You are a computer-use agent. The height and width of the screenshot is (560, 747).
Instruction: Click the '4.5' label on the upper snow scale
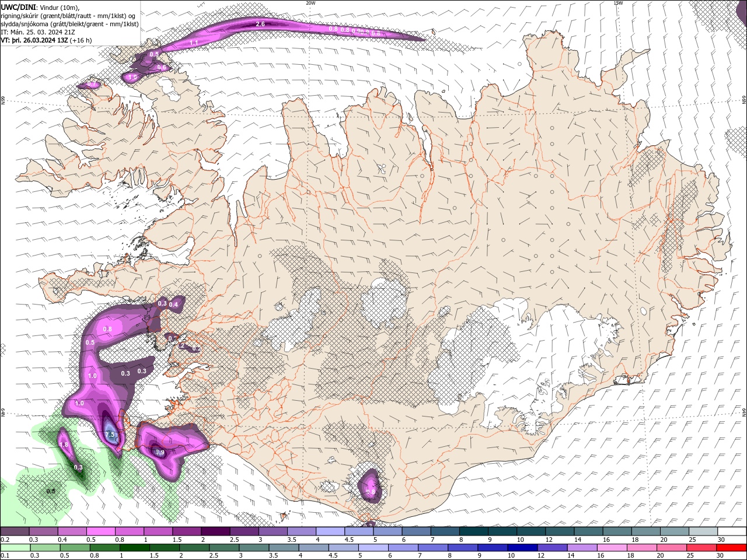click(x=350, y=540)
